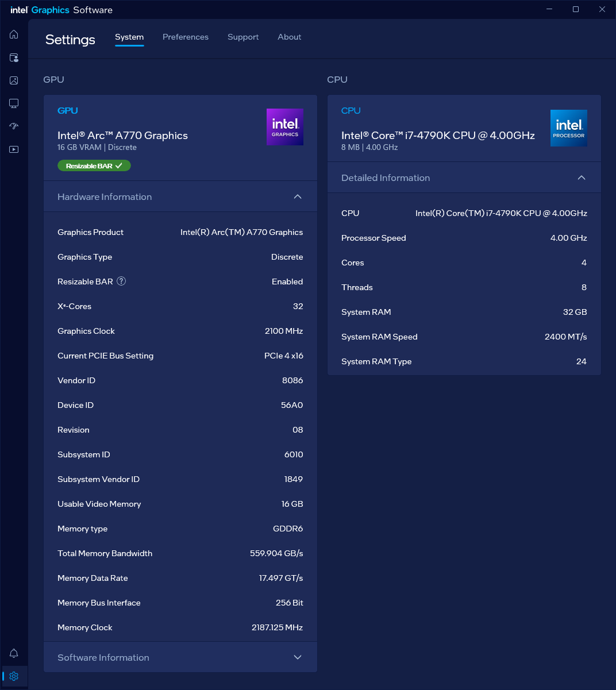Open the app profiles sidebar icon
Image resolution: width=616 pixels, height=690 pixels.
pos(14,57)
